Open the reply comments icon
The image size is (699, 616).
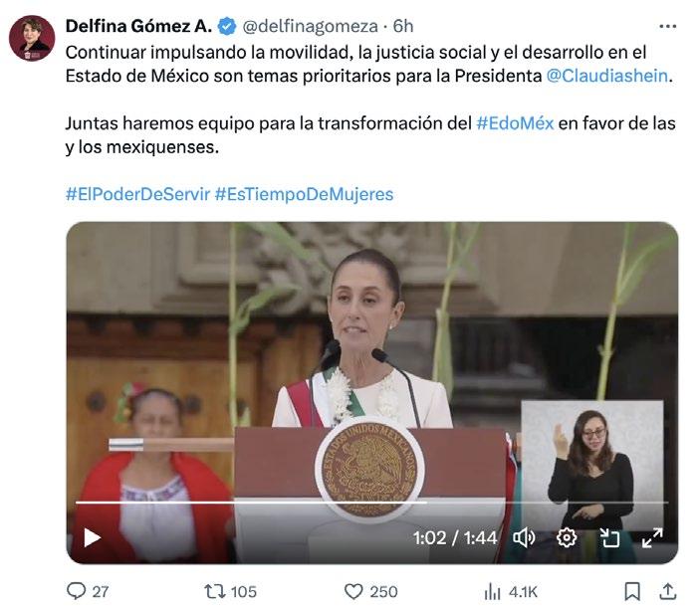pyautogui.click(x=76, y=591)
